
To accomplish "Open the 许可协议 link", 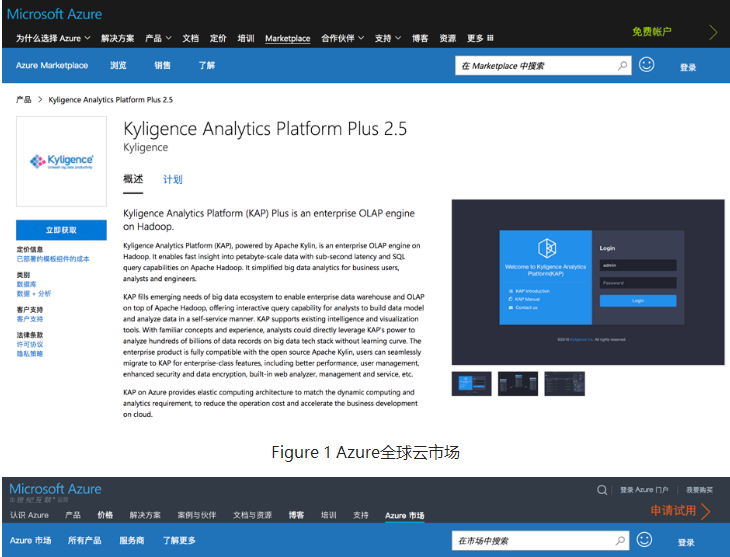I will 30,344.
